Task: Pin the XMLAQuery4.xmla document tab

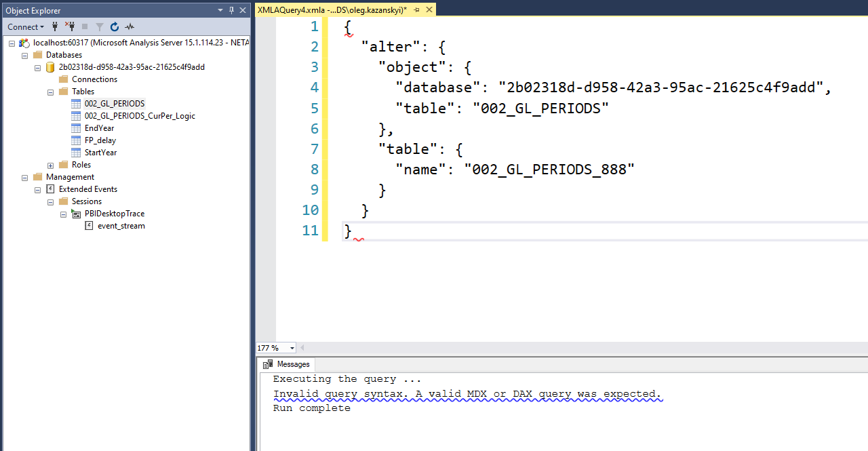Action: pos(418,9)
